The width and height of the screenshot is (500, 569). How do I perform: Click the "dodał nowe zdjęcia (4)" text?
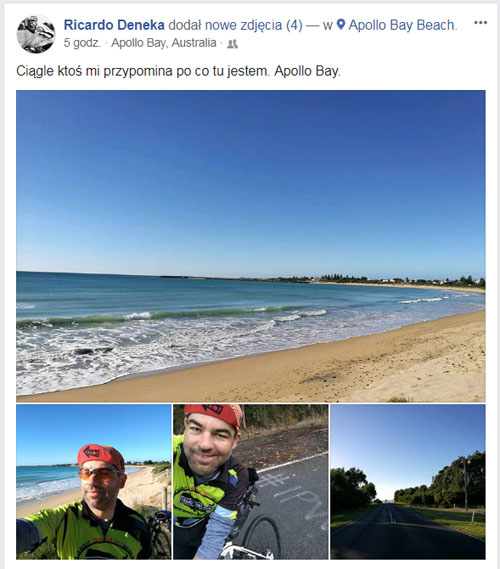click(x=235, y=25)
